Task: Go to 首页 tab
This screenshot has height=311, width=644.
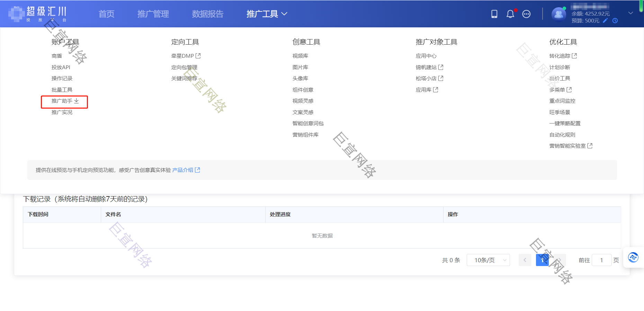Action: tap(106, 14)
